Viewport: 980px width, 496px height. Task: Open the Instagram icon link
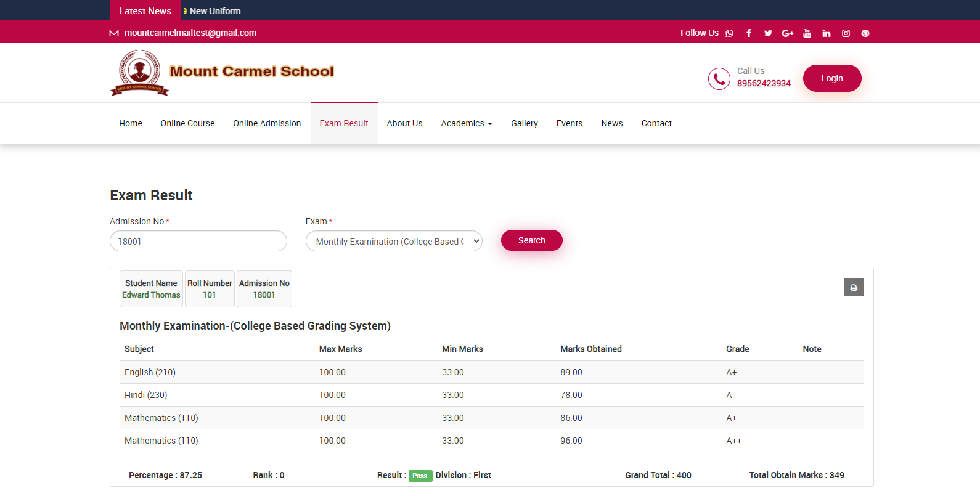click(x=846, y=33)
